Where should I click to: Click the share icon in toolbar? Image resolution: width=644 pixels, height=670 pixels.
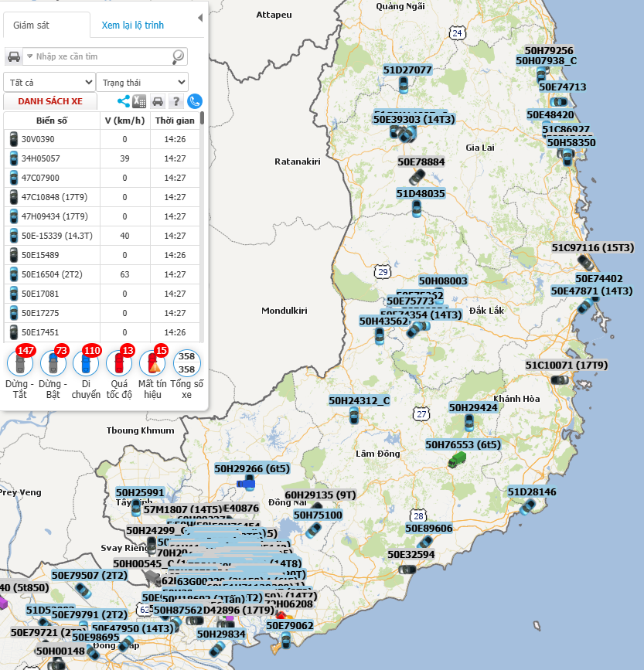(124, 101)
